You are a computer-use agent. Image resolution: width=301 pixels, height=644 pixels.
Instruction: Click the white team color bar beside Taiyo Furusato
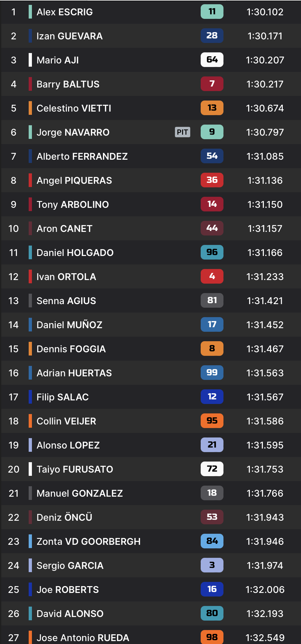pos(30,469)
